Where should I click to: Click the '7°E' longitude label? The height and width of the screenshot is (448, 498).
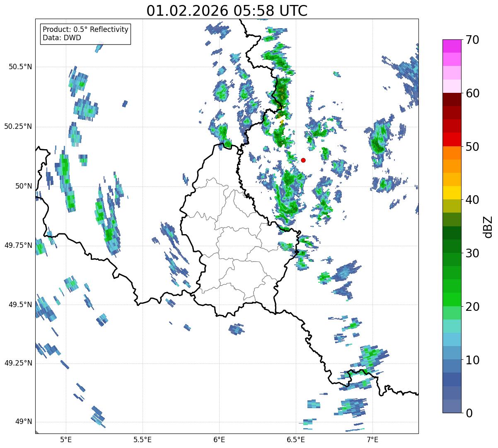click(372, 439)
